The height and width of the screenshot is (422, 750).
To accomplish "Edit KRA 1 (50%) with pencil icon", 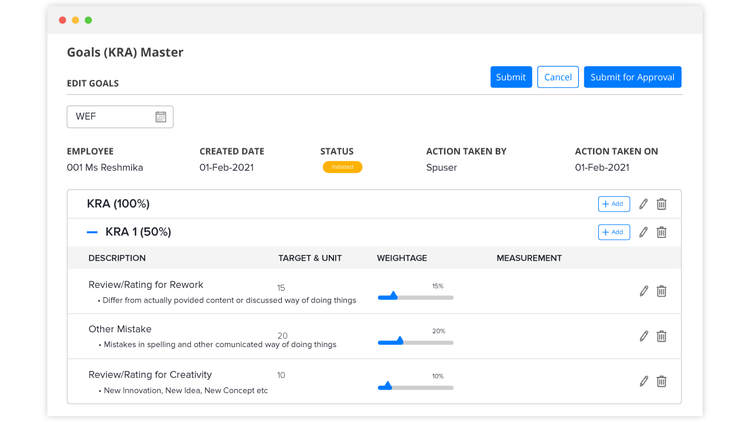I will [643, 232].
